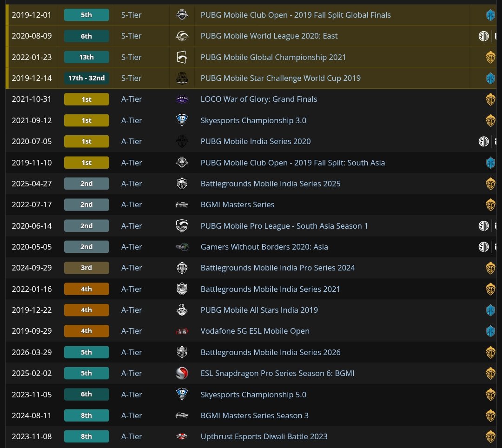Click PMCO 2019 Fall Split: South Asia logo
502x448 pixels.
(182, 163)
